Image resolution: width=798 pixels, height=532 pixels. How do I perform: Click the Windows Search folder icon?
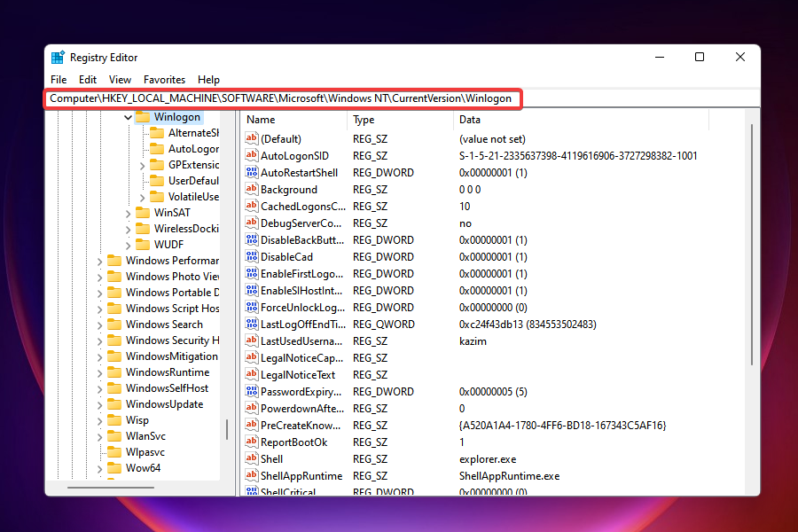pos(114,325)
